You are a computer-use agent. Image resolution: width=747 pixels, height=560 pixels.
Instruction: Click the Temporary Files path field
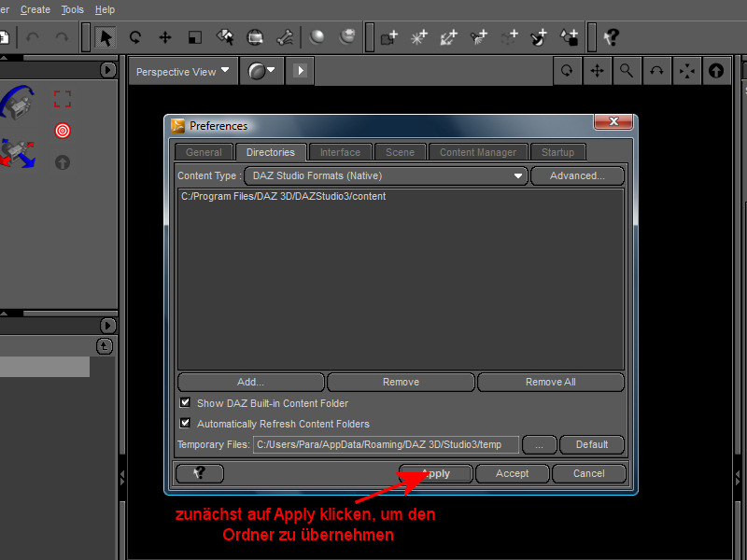[x=386, y=445]
